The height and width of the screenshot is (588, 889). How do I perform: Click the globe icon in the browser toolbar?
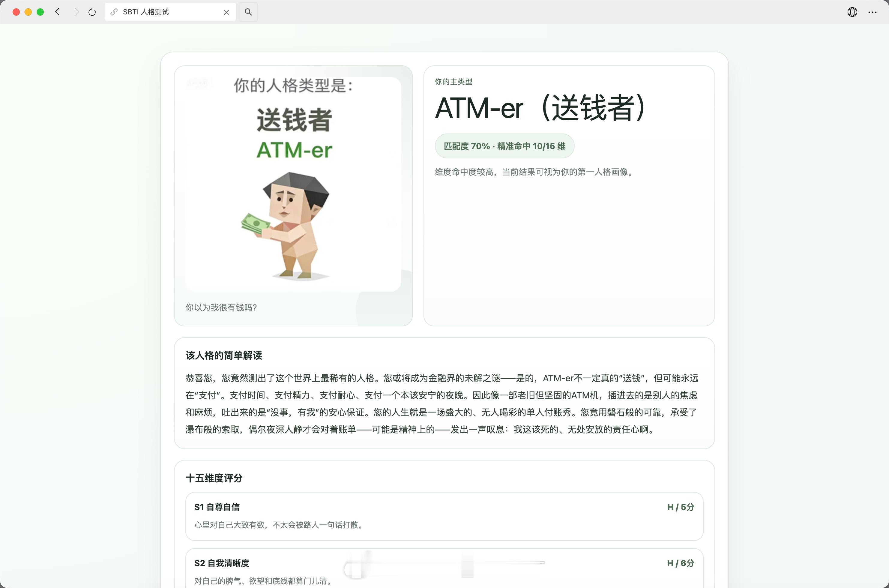[x=852, y=12]
